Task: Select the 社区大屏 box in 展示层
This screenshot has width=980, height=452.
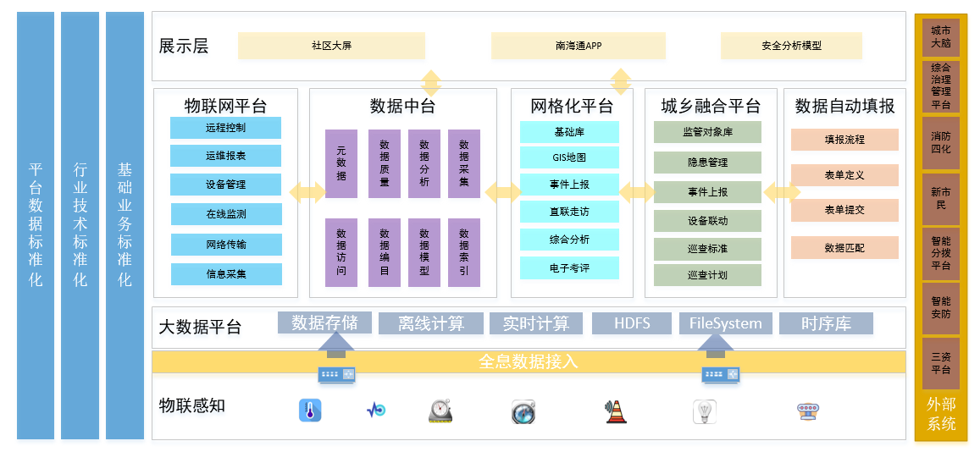Action: click(x=331, y=46)
